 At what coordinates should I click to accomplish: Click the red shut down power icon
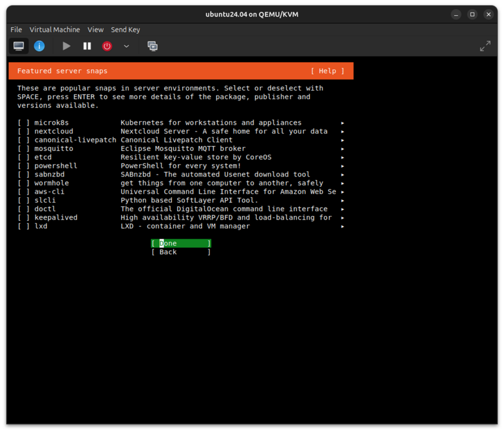[107, 46]
